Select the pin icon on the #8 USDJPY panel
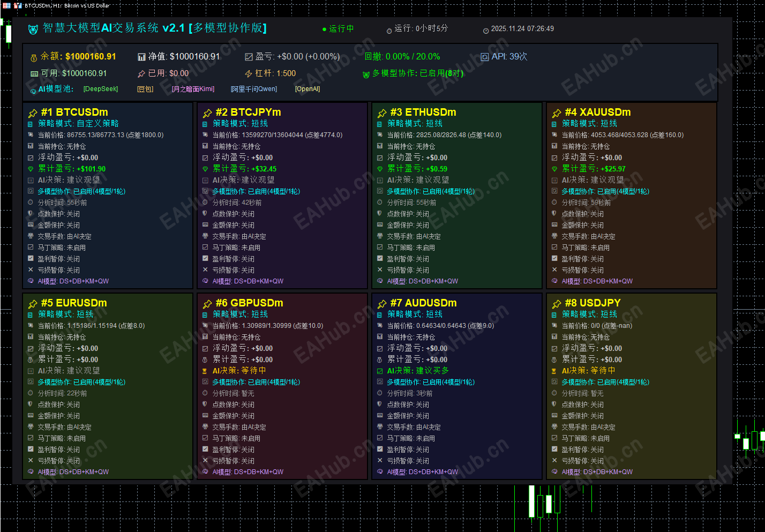 point(557,303)
